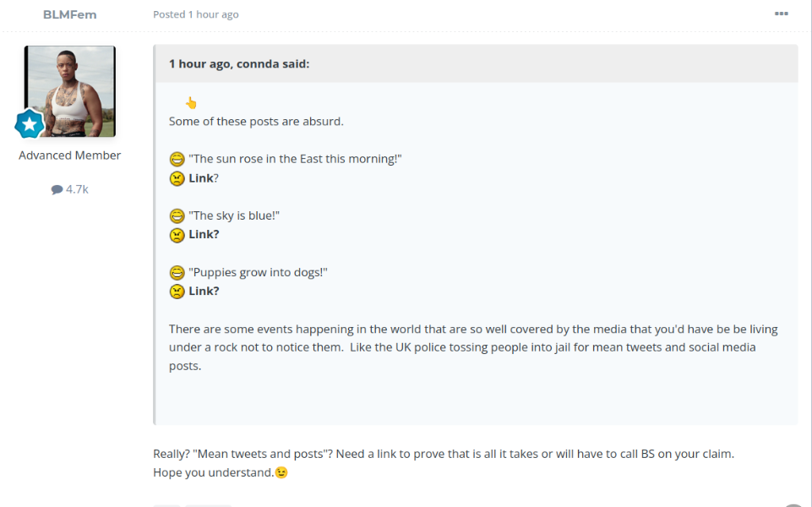Click the blue star rank badge

coord(30,123)
